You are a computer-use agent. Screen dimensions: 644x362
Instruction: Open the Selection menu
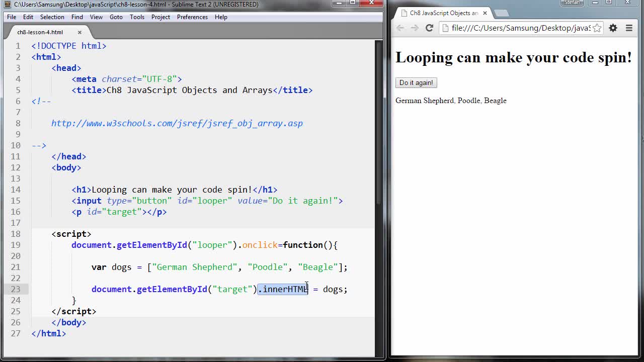(x=52, y=17)
